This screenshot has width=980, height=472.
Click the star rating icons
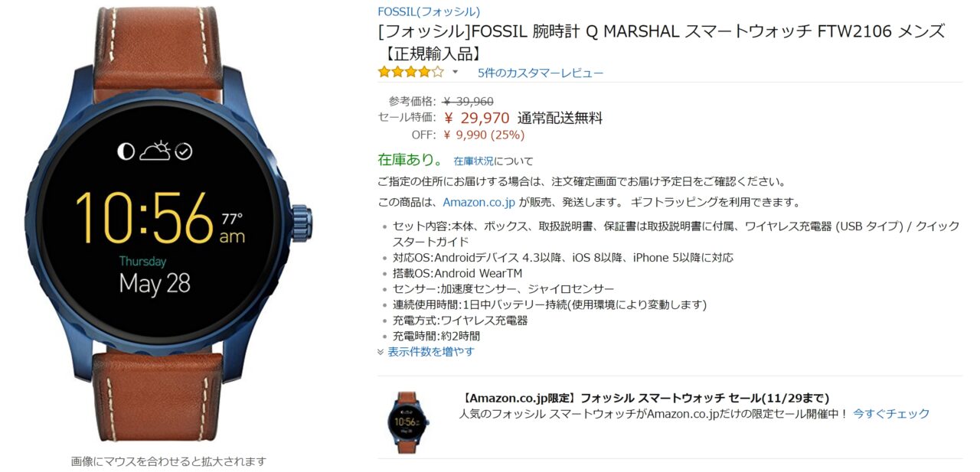[x=410, y=72]
